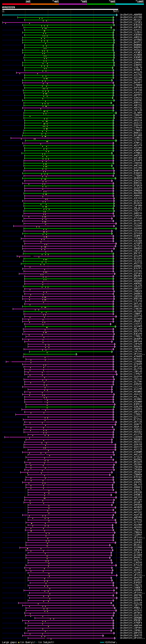Click label UniRef100_A4S1Z5
146x644 pixels.
(131, 72)
